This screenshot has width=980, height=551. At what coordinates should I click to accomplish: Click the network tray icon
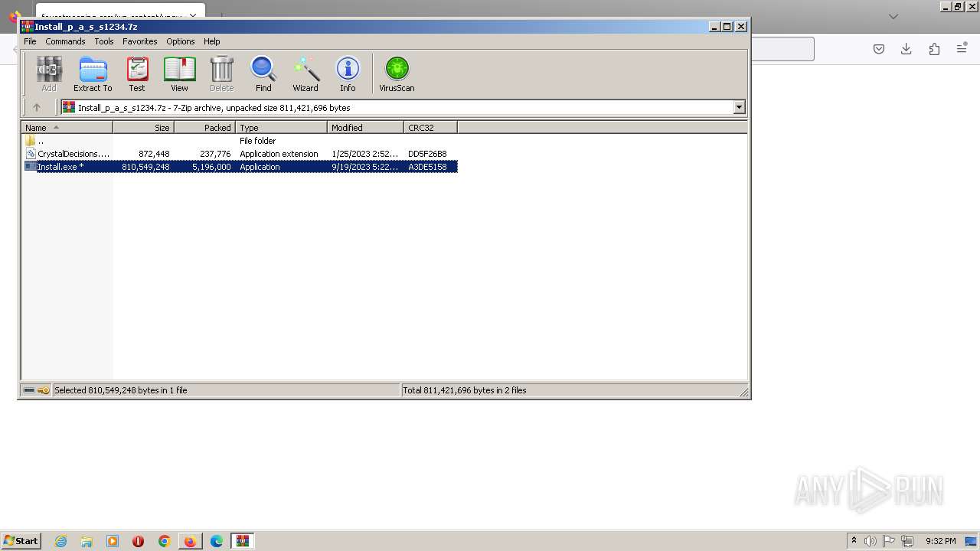point(907,541)
